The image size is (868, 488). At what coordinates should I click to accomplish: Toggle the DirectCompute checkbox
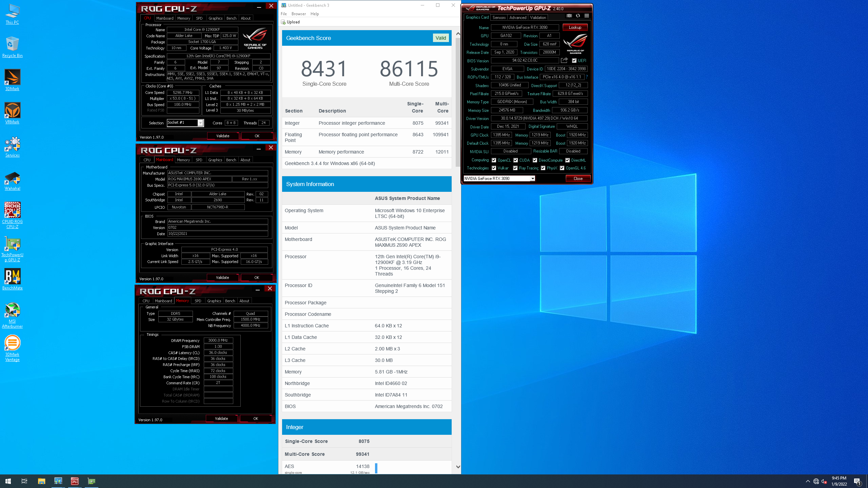click(x=535, y=160)
